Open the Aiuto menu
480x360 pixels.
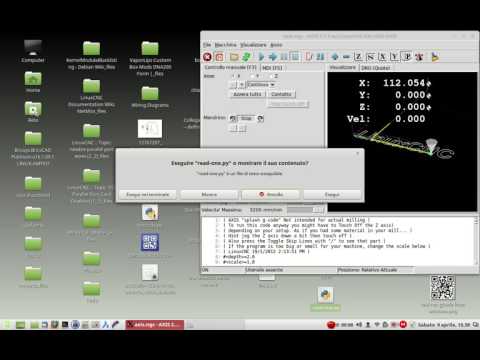pyautogui.click(x=276, y=45)
